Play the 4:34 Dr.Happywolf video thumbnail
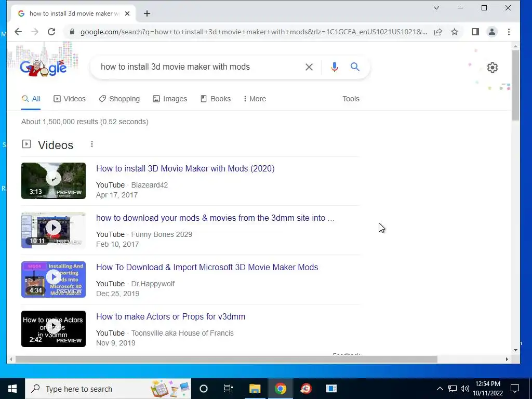532x399 pixels. (x=54, y=279)
